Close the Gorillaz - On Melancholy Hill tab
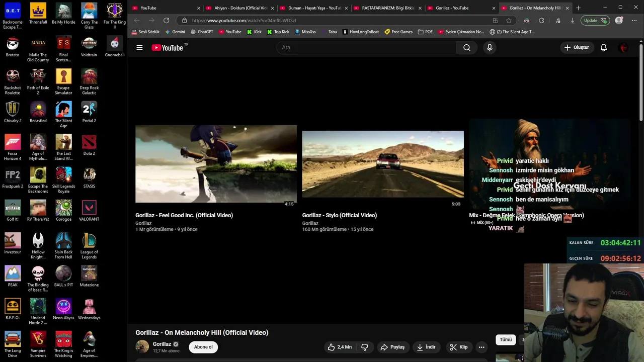Image resolution: width=644 pixels, height=362 pixels. [x=567, y=8]
